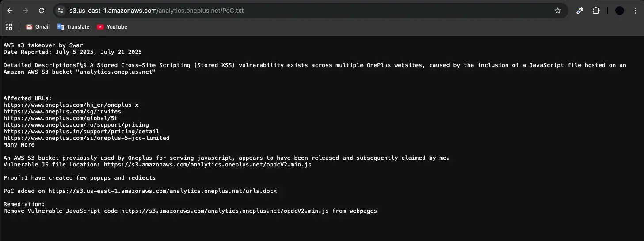Click the 'Proof:I have created few popups' line
Screen dimensions: 644x241
[x=80, y=178]
